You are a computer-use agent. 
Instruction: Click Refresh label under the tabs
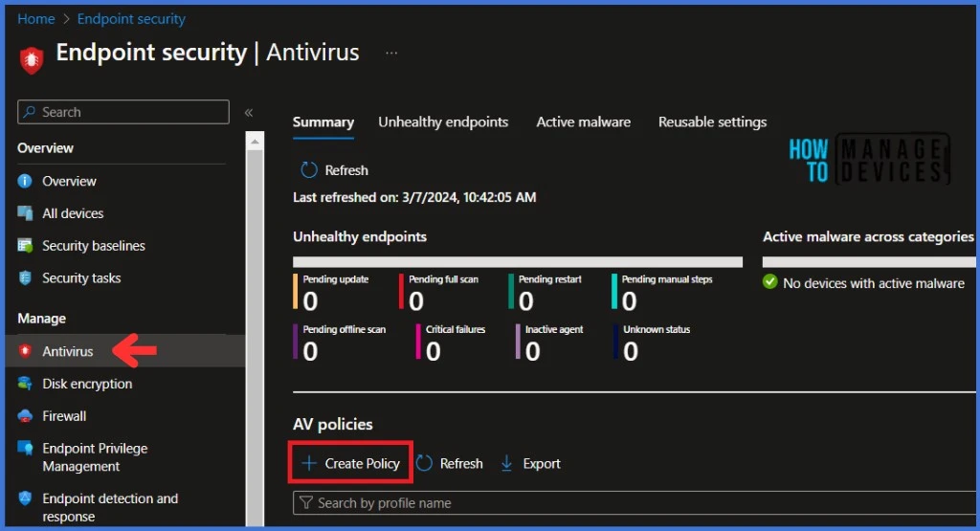[x=346, y=170]
